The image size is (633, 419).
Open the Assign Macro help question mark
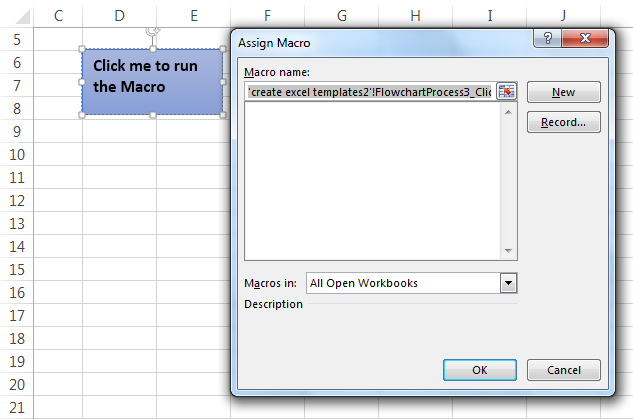coord(547,38)
